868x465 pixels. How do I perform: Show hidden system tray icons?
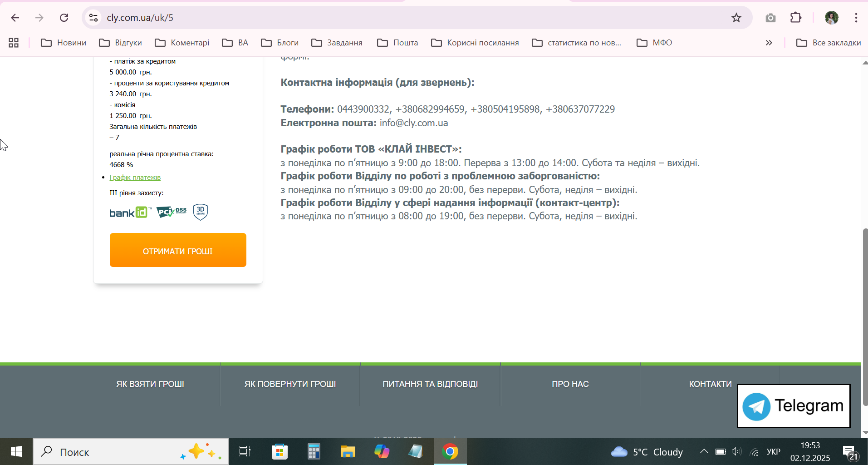click(x=704, y=451)
